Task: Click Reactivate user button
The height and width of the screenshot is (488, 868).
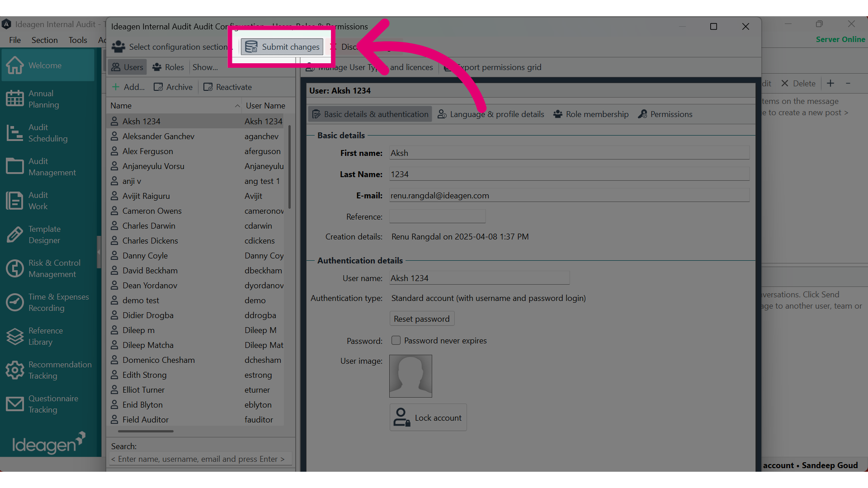Action: (x=227, y=87)
